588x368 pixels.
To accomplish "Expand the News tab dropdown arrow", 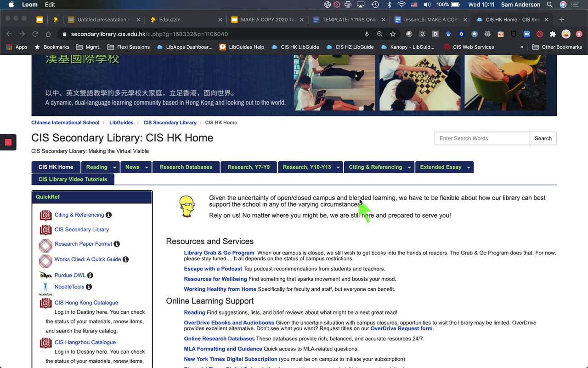I will (x=147, y=167).
